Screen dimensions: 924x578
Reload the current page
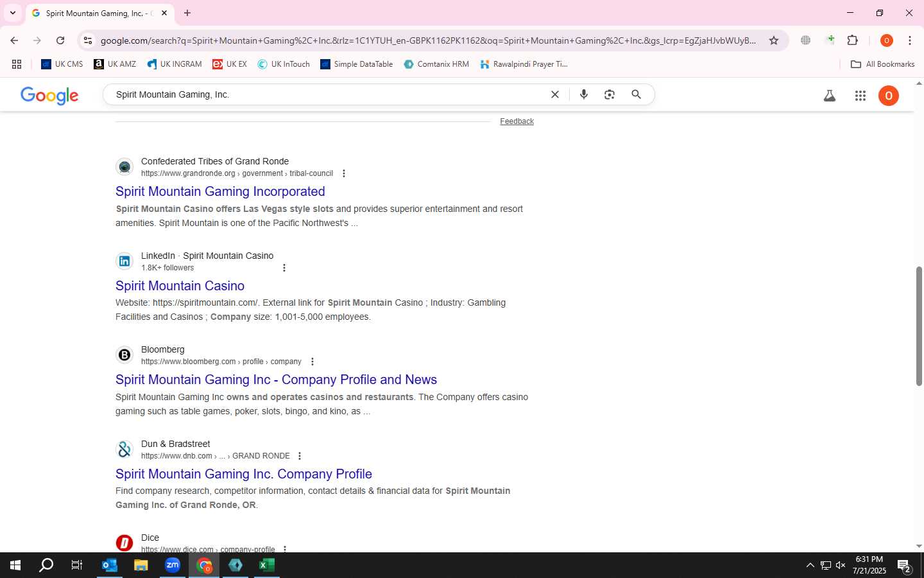[x=60, y=40]
